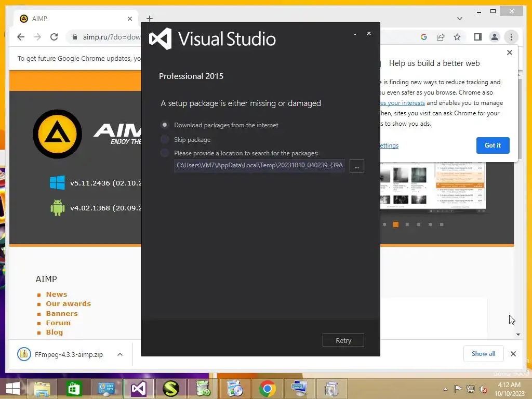Open the Our awards link
The height and width of the screenshot is (399, 532).
click(68, 303)
